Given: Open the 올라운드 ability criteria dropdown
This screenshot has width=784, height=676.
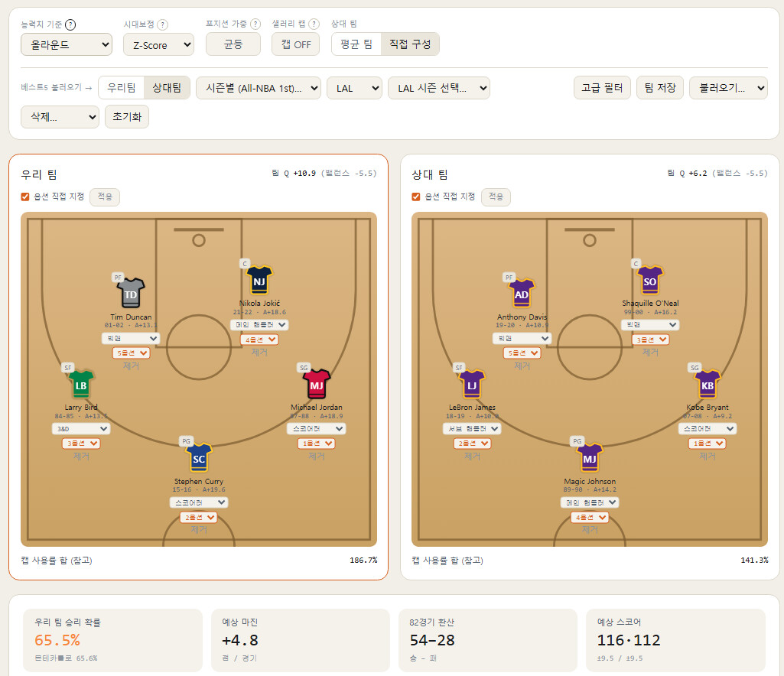Looking at the screenshot, I should 67,44.
